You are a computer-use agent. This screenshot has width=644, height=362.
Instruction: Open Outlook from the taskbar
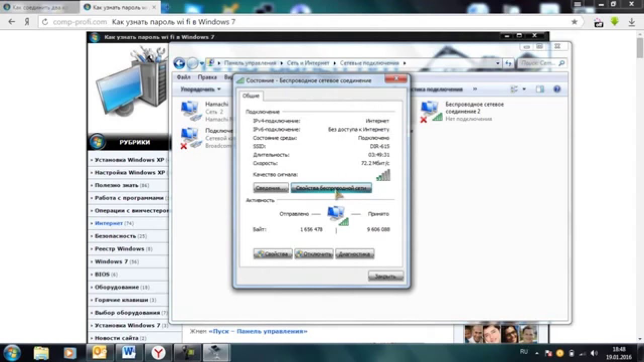click(100, 352)
